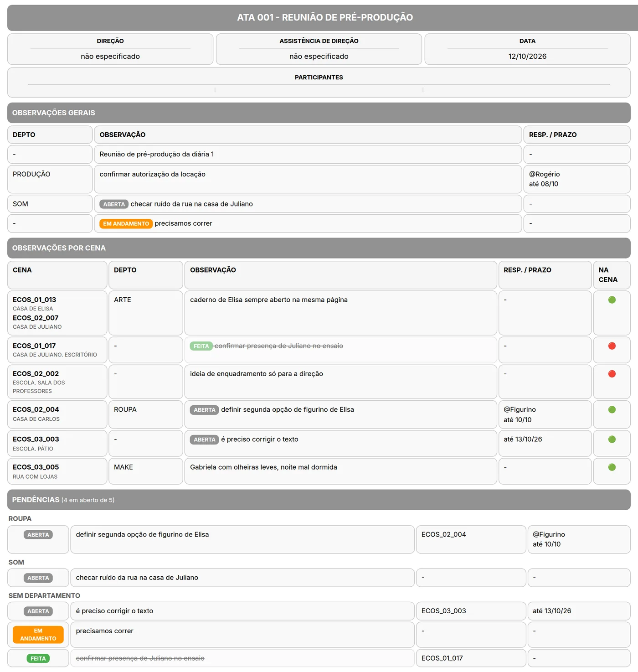Click the PARTICIPANTES heading
Screen dimensions: 638x672
[319, 78]
